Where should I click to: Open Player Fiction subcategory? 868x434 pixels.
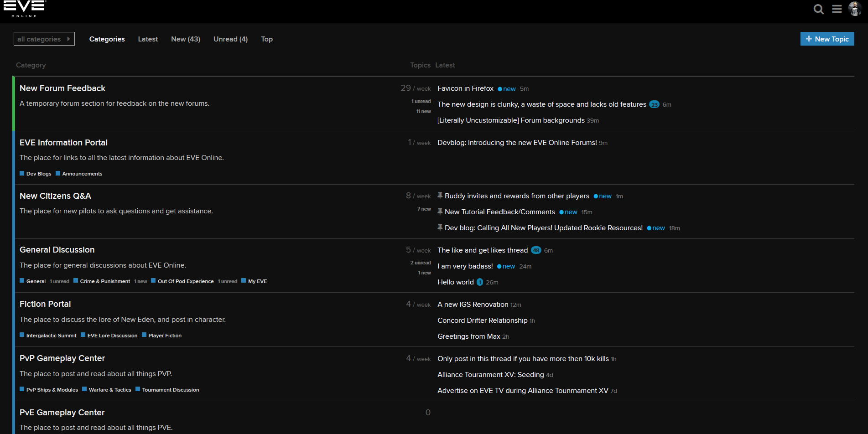pyautogui.click(x=162, y=336)
